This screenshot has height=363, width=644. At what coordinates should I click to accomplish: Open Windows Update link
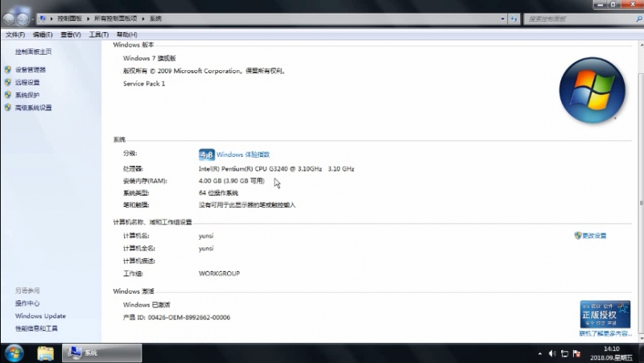click(x=40, y=316)
